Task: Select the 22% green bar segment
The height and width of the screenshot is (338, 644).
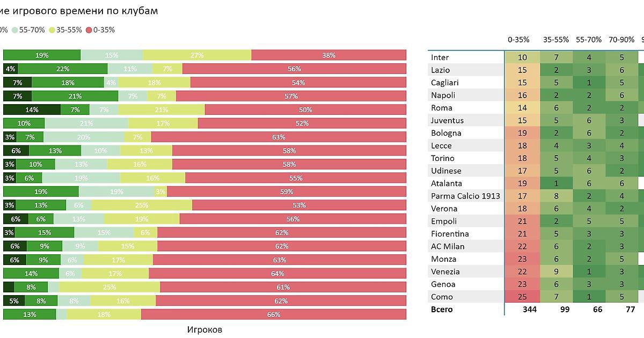Action: pos(62,69)
